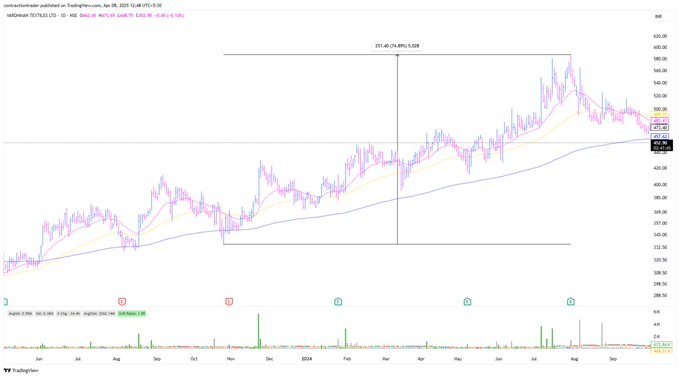Click the tallest green volume bar in late November
Viewport: 680px width, 377px height.
[258, 331]
